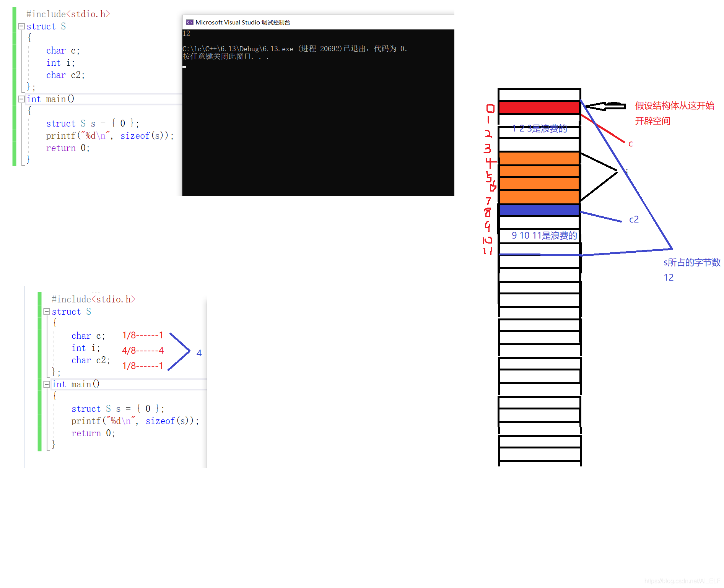This screenshot has width=724, height=588.
Task: Click 'int i;' in the bottom code
Action: (86, 348)
